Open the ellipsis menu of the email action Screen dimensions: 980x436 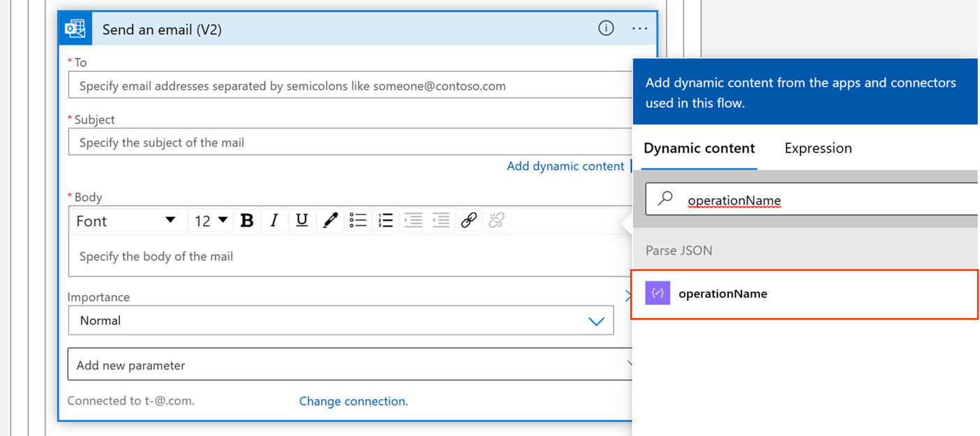point(639,29)
